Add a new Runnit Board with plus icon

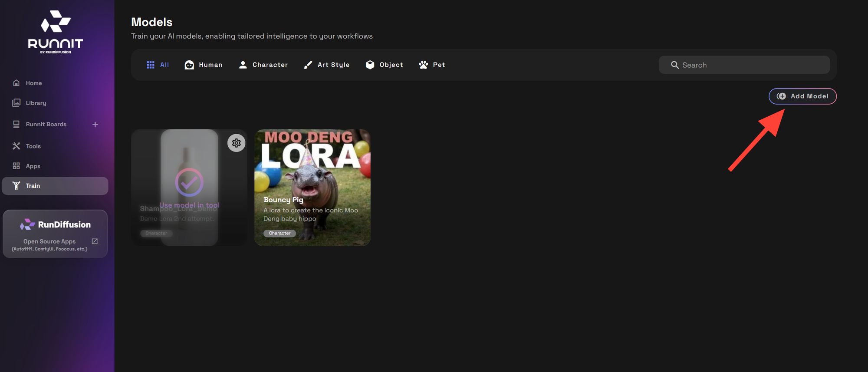[95, 125]
